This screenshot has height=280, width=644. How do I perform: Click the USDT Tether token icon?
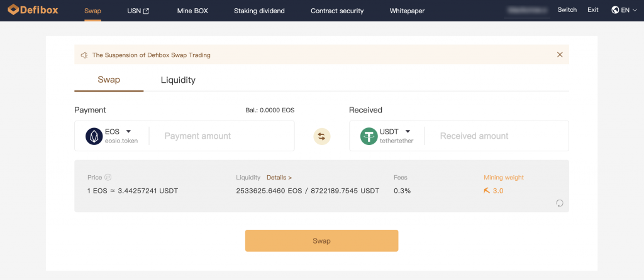369,136
